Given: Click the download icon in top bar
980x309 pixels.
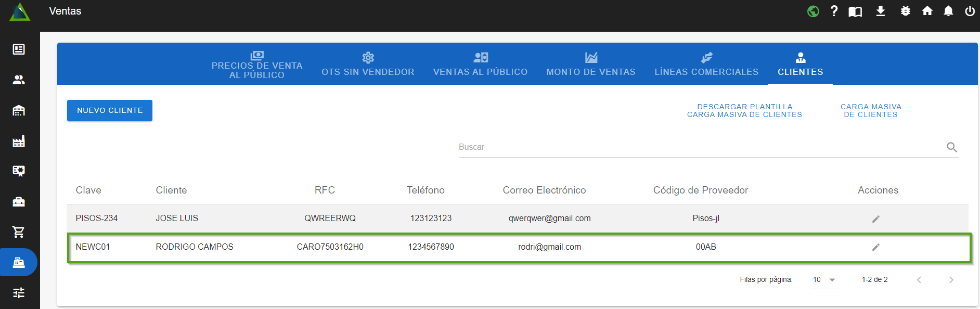Looking at the screenshot, I should tap(881, 11).
